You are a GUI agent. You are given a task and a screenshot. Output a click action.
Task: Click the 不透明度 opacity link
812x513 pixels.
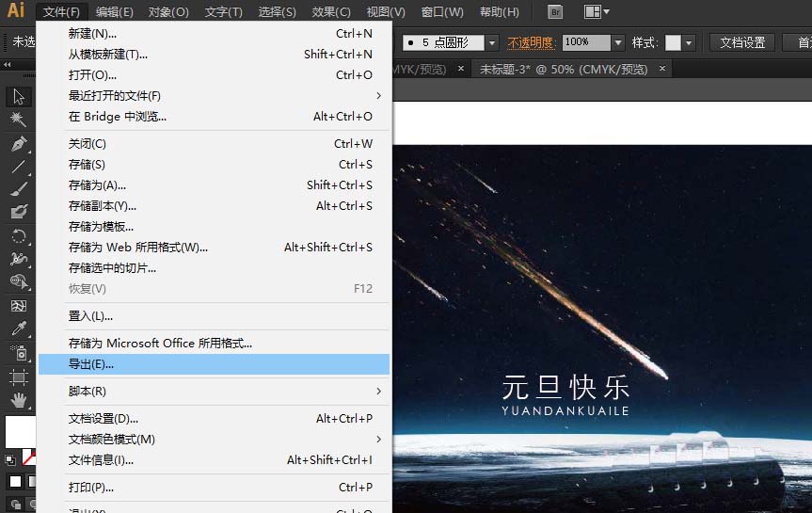[531, 42]
